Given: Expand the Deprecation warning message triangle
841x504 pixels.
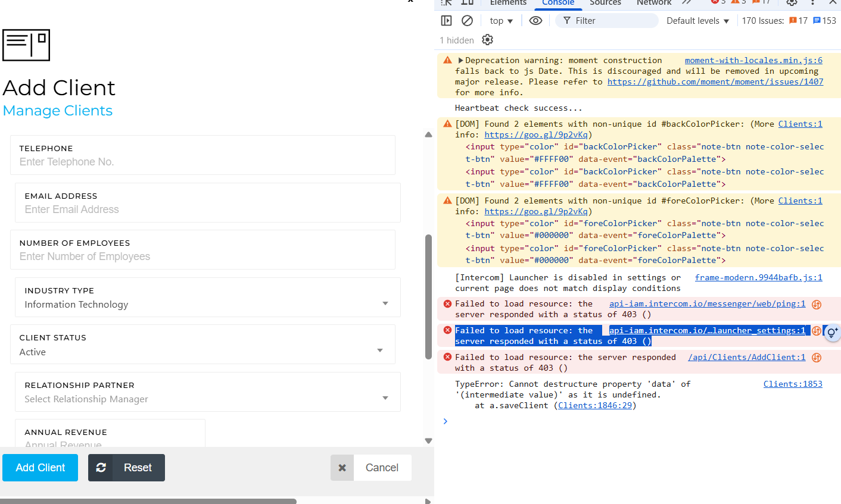Looking at the screenshot, I should pyautogui.click(x=460, y=61).
